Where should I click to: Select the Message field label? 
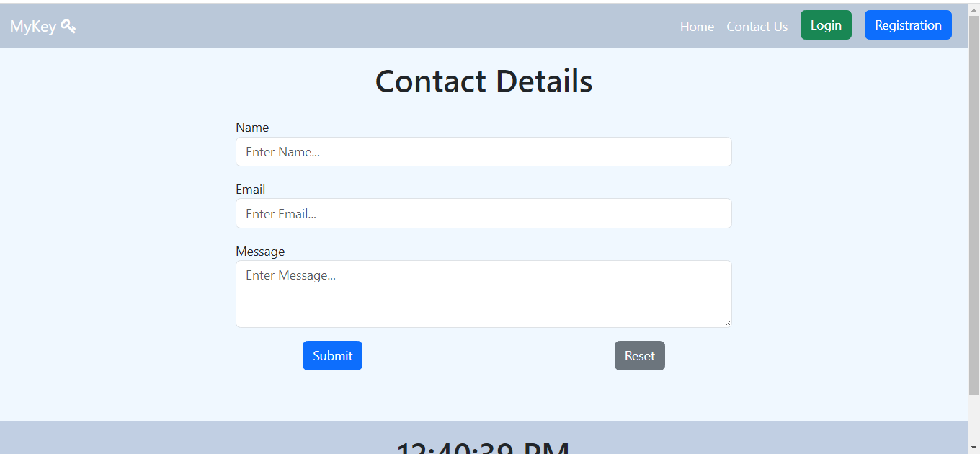point(260,251)
